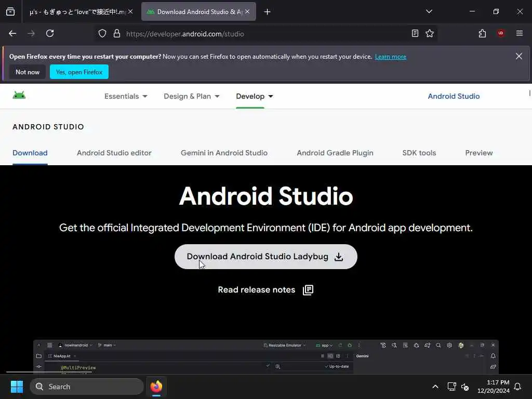Screen dimensions: 532x399
Task: Click the Android robot logo
Action: (x=19, y=96)
